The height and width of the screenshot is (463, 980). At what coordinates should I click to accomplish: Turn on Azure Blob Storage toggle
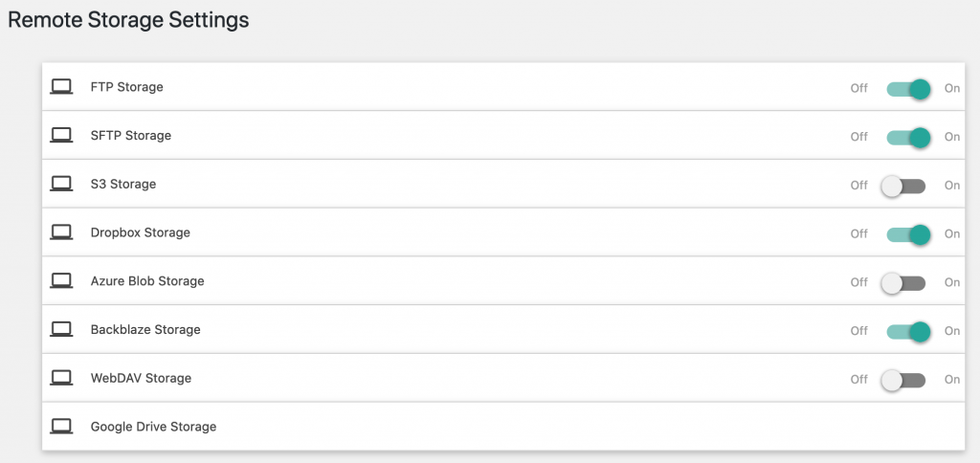coord(903,283)
